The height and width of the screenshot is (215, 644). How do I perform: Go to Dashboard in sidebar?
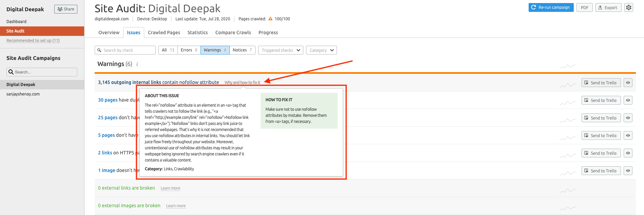[x=16, y=22]
